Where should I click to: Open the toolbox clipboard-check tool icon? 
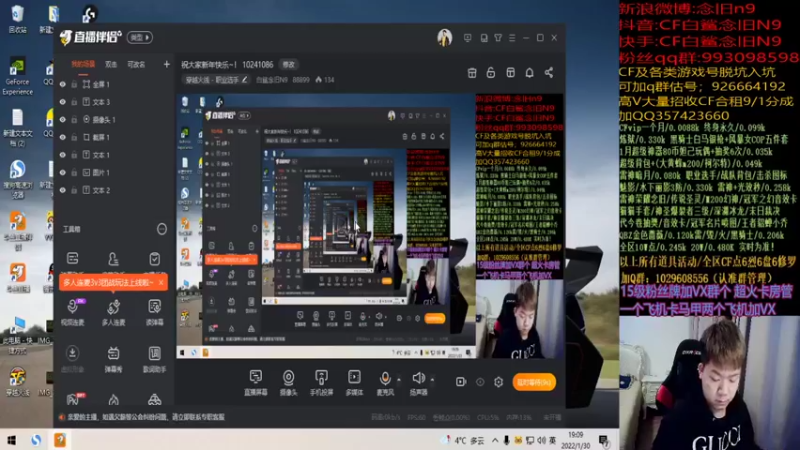click(x=155, y=259)
